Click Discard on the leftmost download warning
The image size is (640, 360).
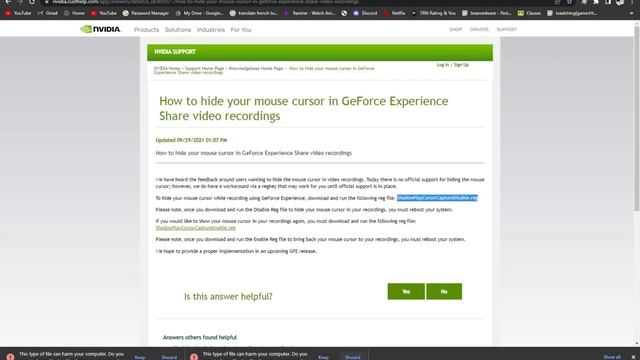tap(169, 357)
